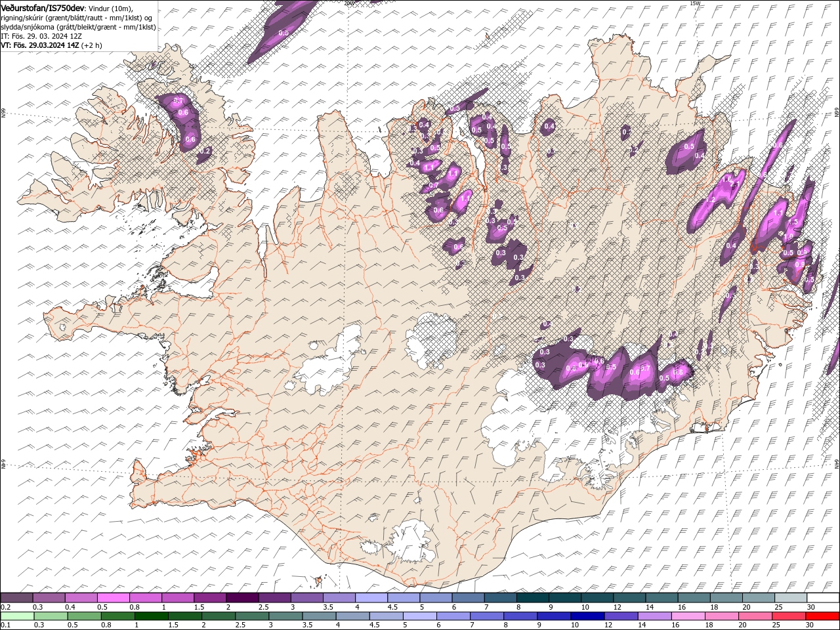This screenshot has width=840, height=630.
Task: Click the 0.7 value in the southeast snow band
Action: coord(645,368)
